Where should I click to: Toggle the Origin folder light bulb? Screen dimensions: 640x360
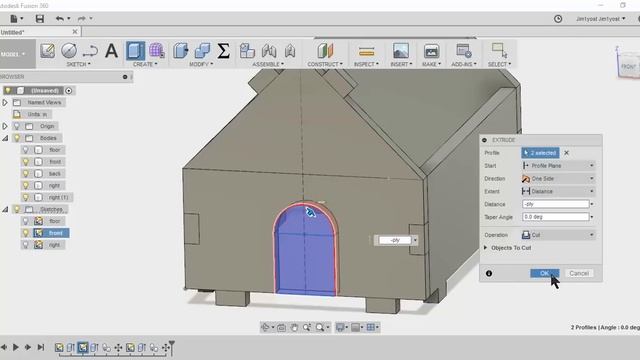click(x=17, y=126)
